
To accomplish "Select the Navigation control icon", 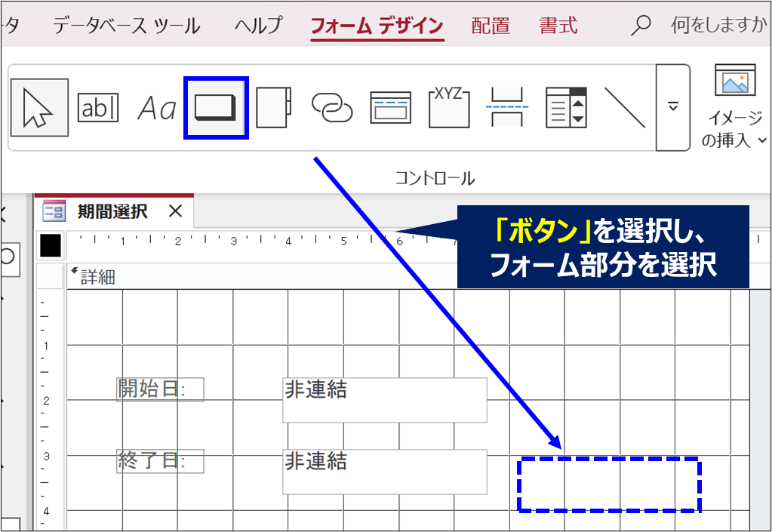I will coord(390,108).
